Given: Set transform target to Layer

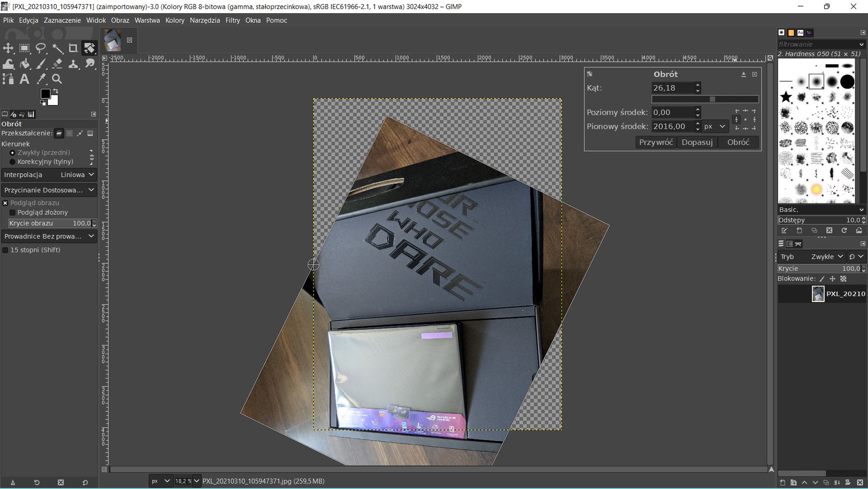Looking at the screenshot, I should [x=59, y=133].
